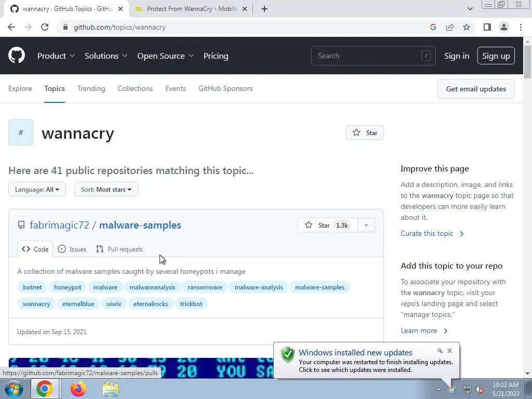Expand the Product menu
Screen dimensions: 532x399
tap(56, 56)
